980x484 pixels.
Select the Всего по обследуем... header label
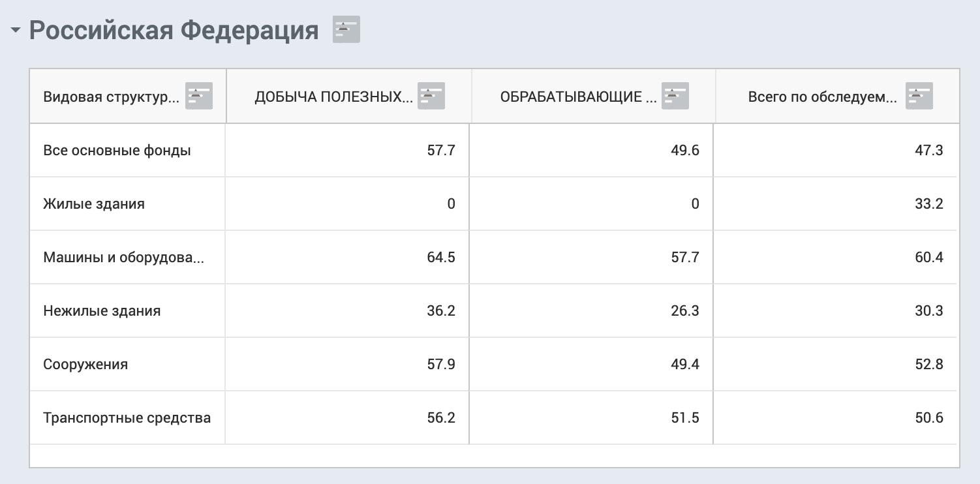823,97
